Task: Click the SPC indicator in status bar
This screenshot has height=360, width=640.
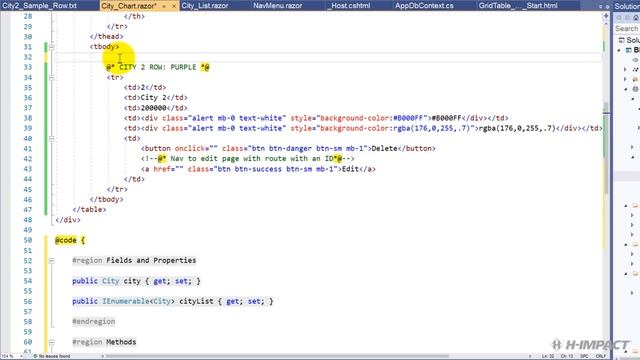Action: (584, 356)
